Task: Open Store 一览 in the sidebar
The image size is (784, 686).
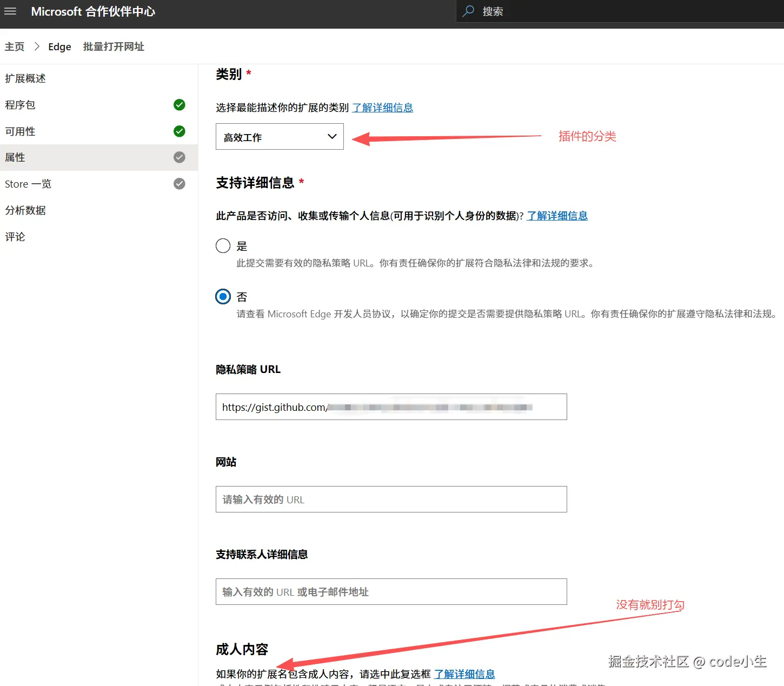Action: 99,184
